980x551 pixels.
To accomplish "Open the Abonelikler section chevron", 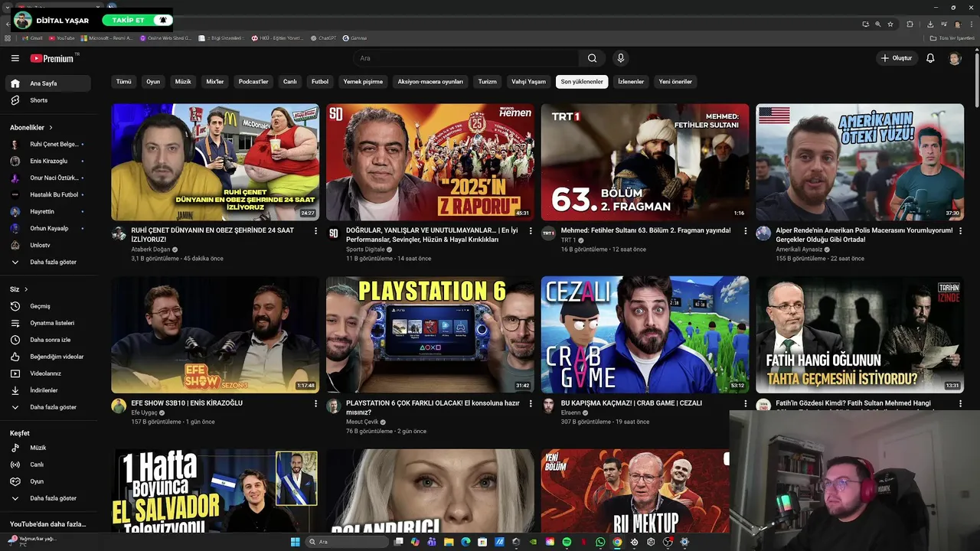I will 51,128.
